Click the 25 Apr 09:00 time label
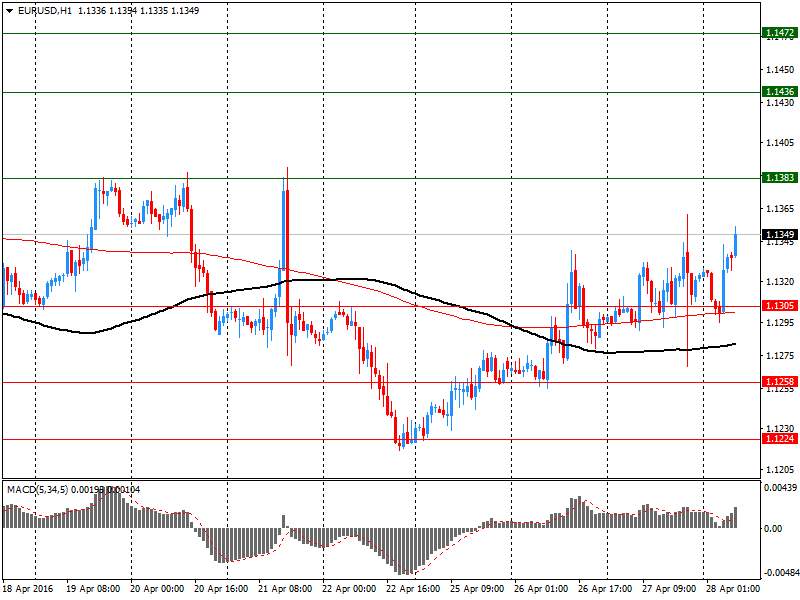The image size is (800, 600). 477,589
